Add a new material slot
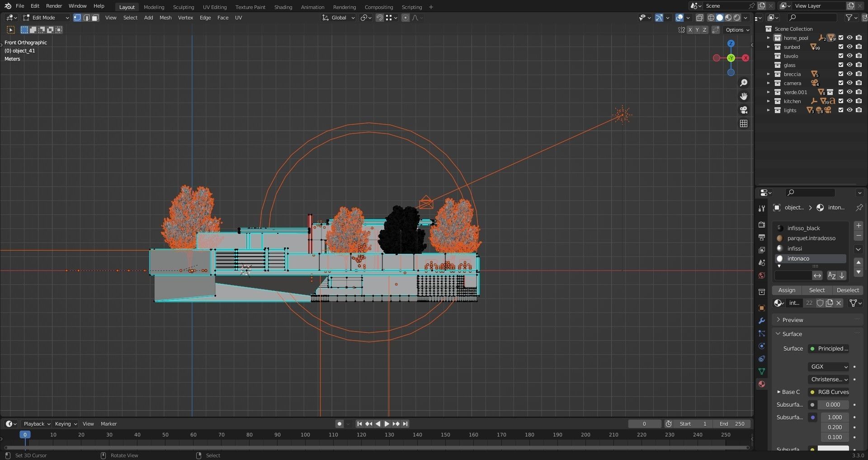 coord(858,226)
